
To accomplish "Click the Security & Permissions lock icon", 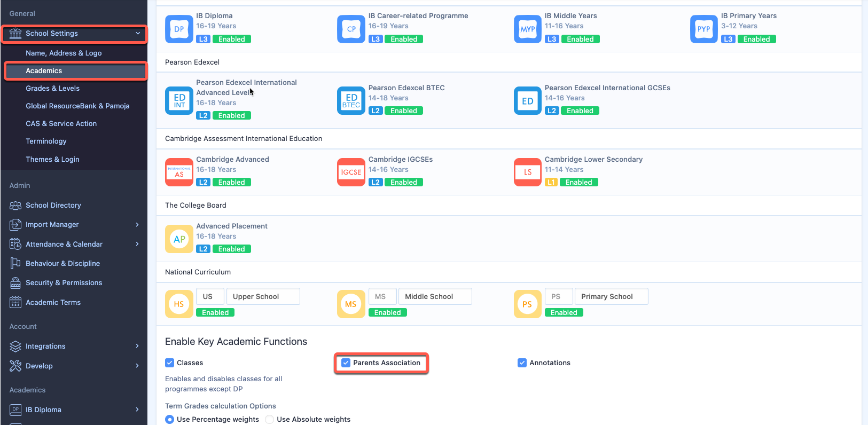I will pos(15,283).
